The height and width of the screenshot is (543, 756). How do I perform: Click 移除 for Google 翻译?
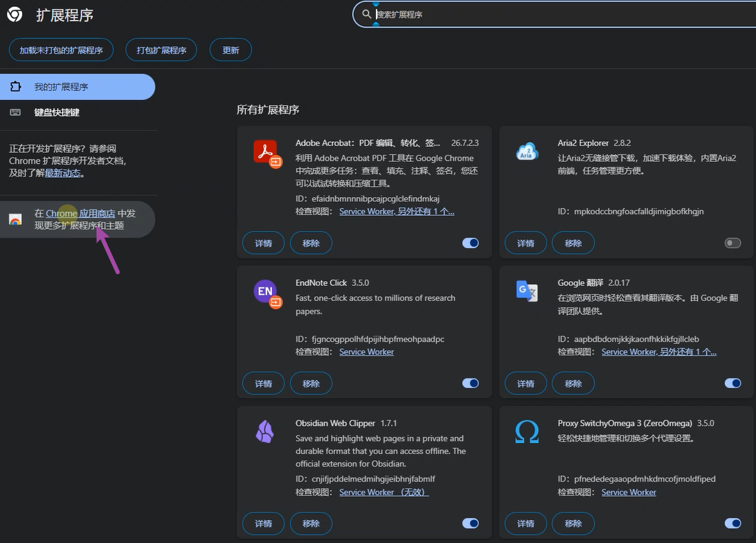point(574,383)
